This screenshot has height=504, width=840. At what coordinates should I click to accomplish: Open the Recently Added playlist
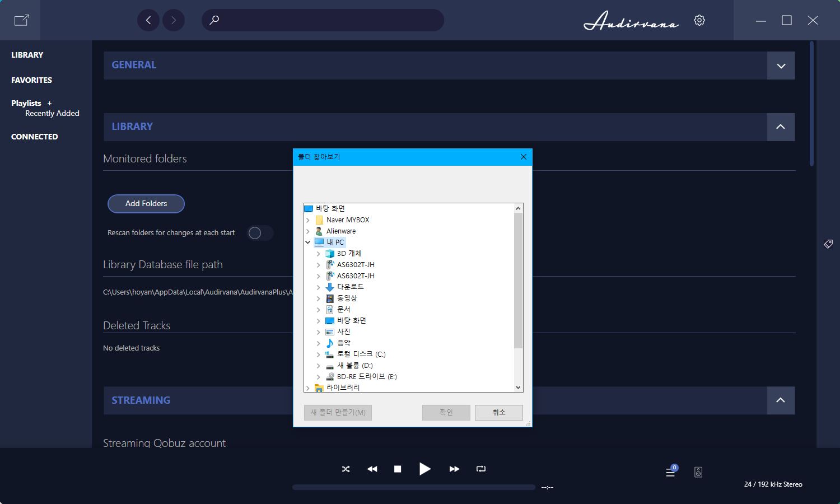[52, 113]
